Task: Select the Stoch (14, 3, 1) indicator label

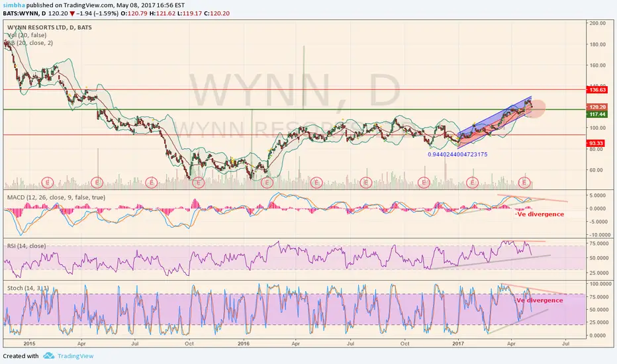Action: click(x=28, y=288)
